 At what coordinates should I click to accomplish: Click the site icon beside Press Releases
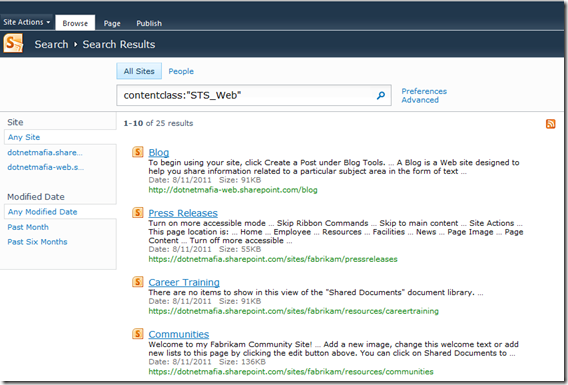[x=138, y=212]
